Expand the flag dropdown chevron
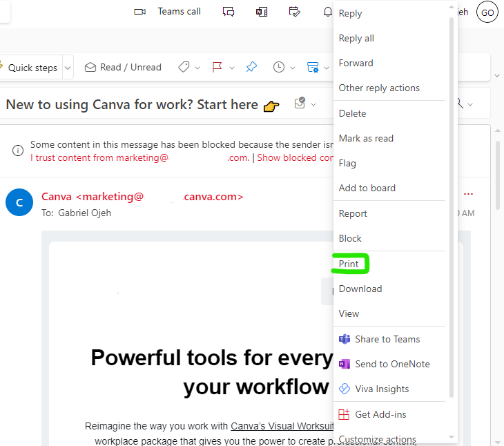This screenshot has width=504, height=446. coord(232,68)
